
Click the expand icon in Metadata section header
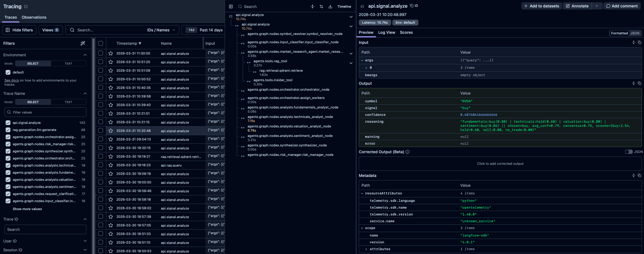click(x=634, y=175)
